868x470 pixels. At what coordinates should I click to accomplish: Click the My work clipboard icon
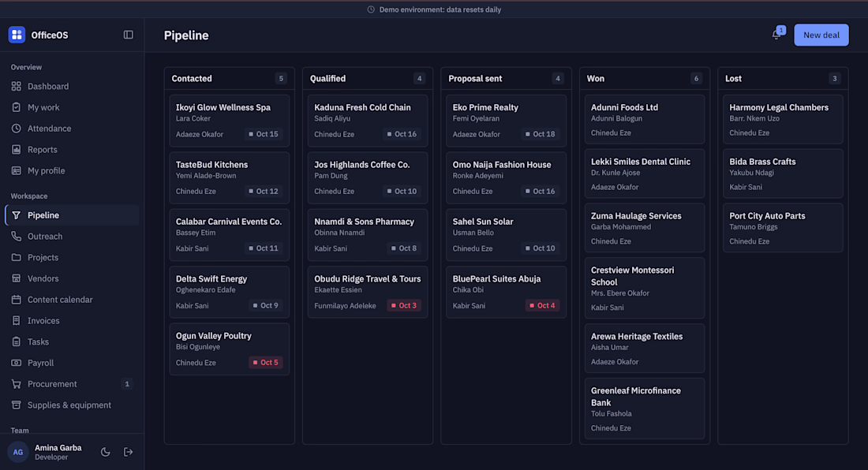16,107
